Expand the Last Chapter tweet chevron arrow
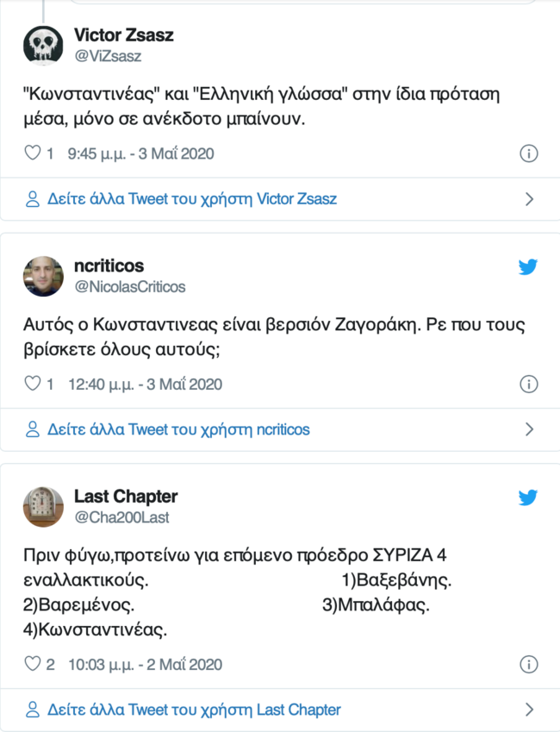 click(528, 709)
